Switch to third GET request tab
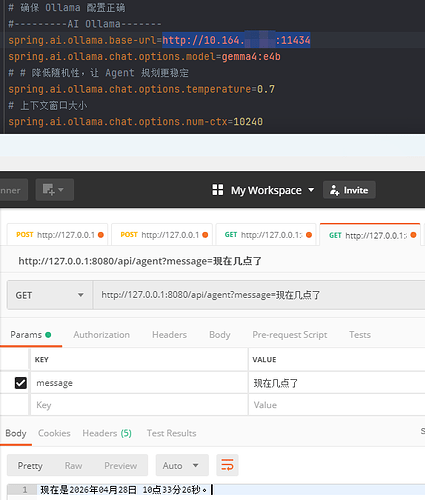425x500 pixels. (x=266, y=235)
